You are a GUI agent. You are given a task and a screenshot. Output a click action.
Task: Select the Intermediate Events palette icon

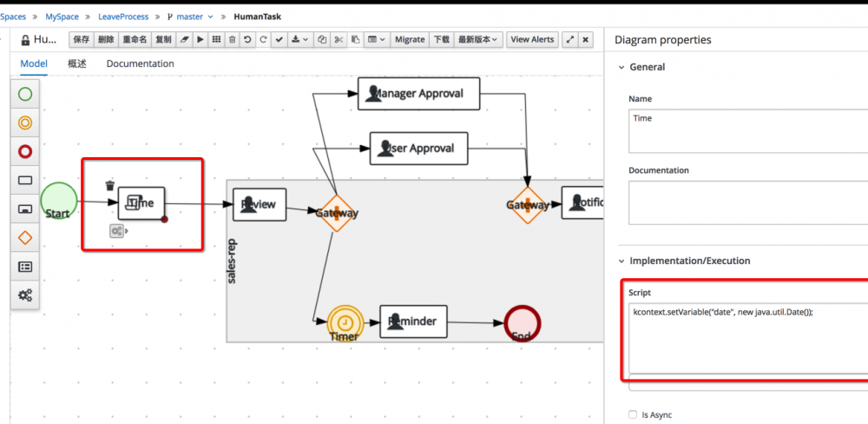click(25, 123)
